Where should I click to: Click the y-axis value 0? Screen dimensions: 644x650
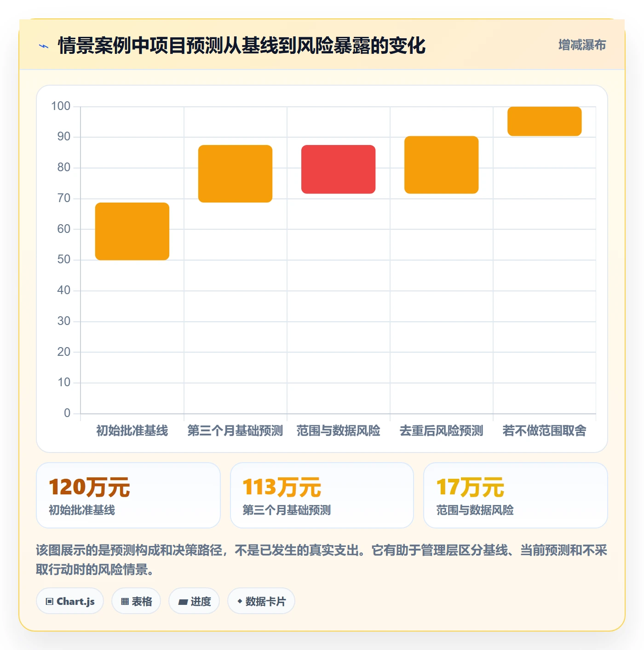click(67, 413)
